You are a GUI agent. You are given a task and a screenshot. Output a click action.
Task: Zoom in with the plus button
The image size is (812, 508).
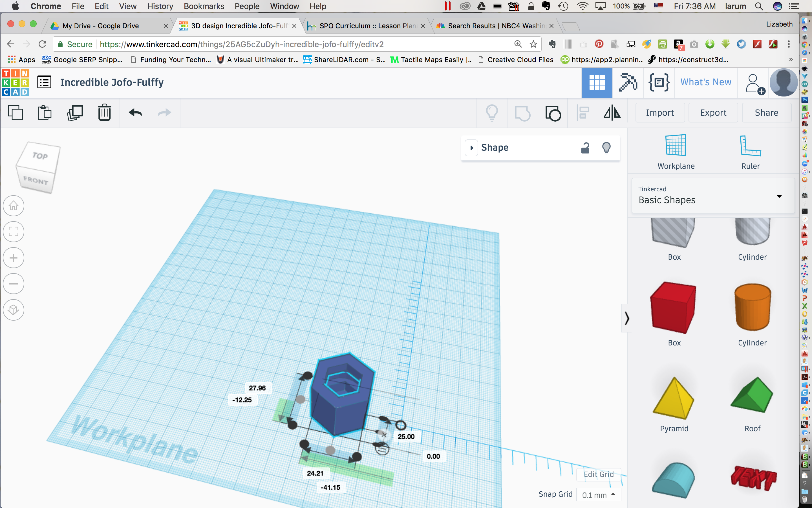coord(14,258)
